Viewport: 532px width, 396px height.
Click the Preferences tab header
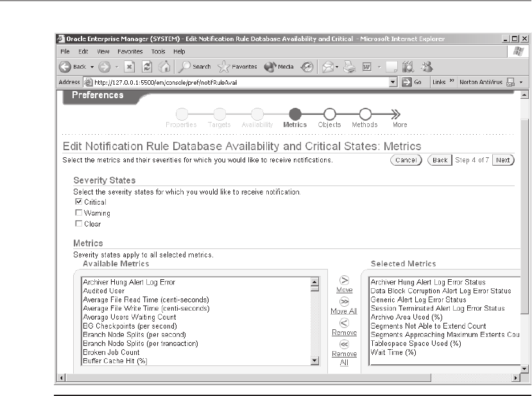pos(98,96)
